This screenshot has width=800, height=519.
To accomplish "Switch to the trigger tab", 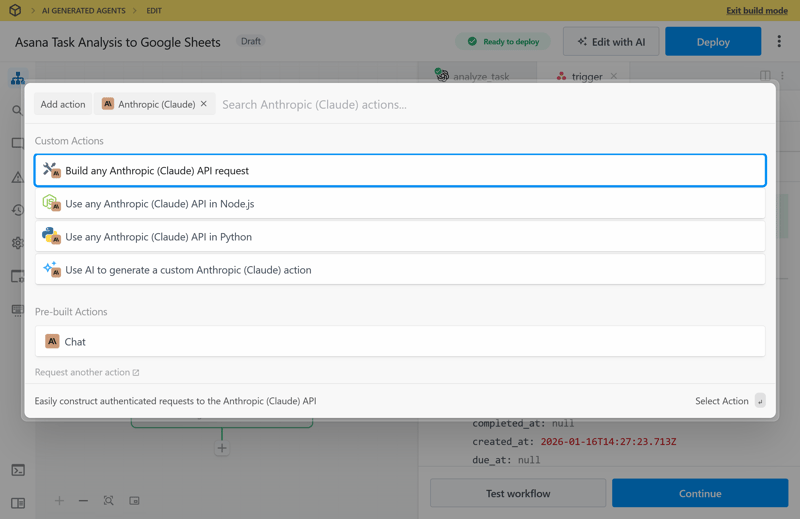I will click(586, 76).
